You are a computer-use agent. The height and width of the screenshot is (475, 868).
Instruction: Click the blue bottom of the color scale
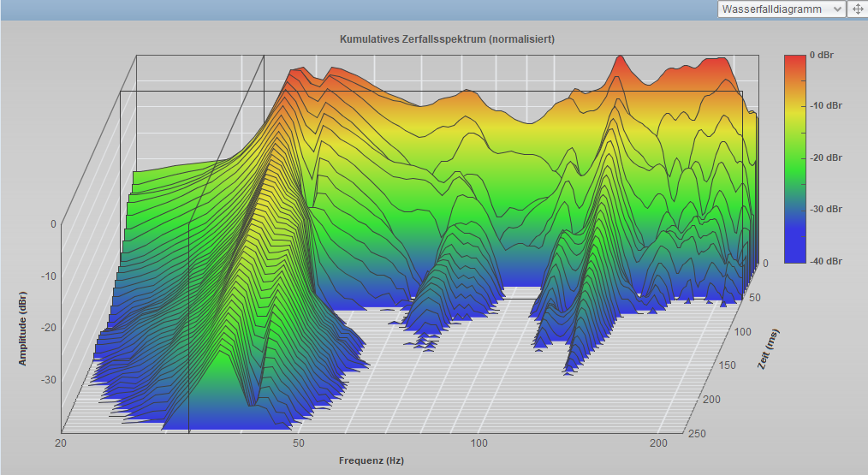(x=795, y=255)
